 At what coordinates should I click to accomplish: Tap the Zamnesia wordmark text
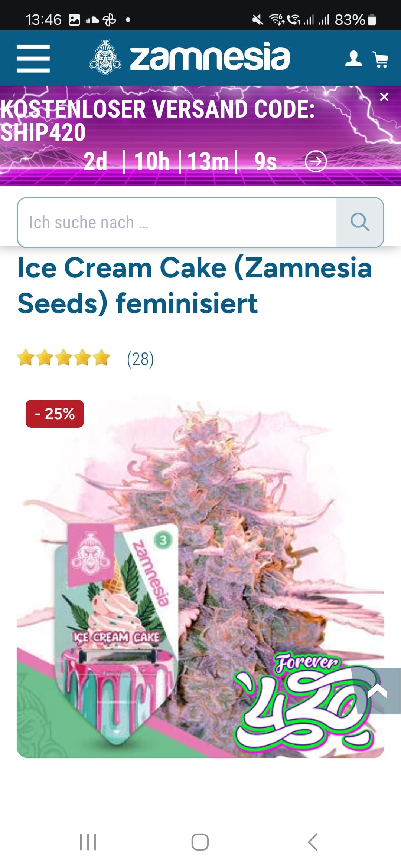click(x=209, y=56)
